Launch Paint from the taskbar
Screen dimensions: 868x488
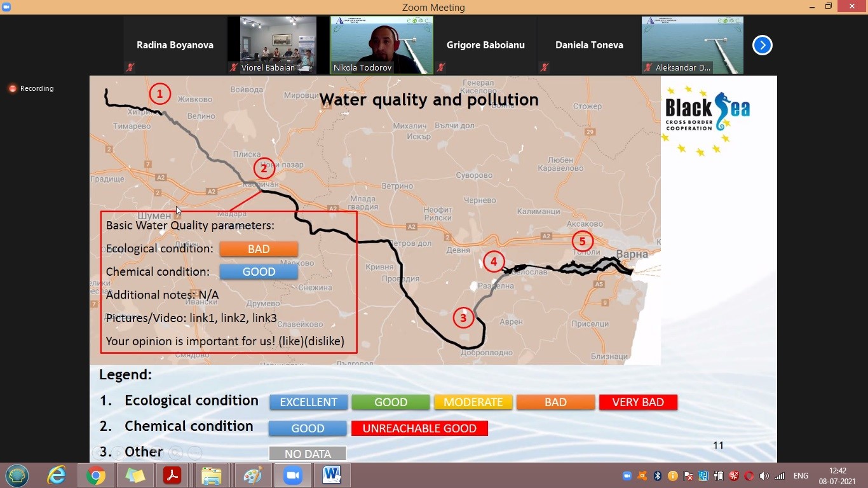[x=252, y=475]
